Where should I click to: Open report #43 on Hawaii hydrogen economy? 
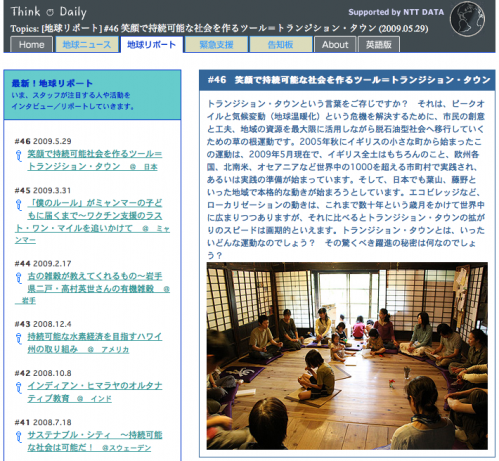tap(95, 343)
